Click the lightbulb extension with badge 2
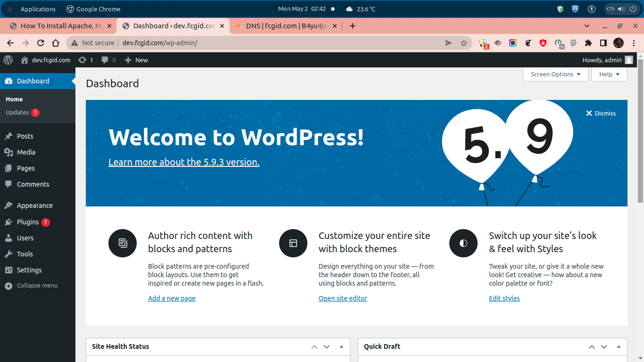 pyautogui.click(x=483, y=43)
